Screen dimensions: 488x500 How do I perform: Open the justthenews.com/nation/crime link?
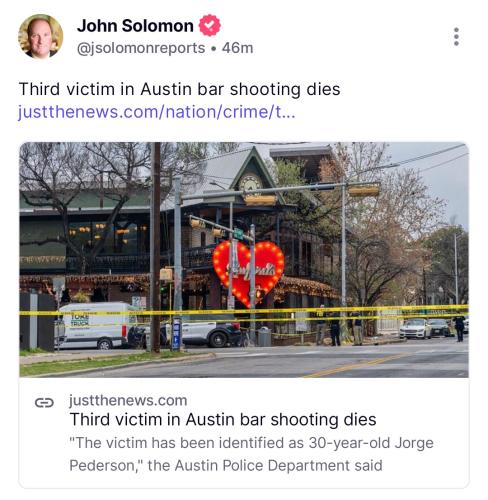157,112
